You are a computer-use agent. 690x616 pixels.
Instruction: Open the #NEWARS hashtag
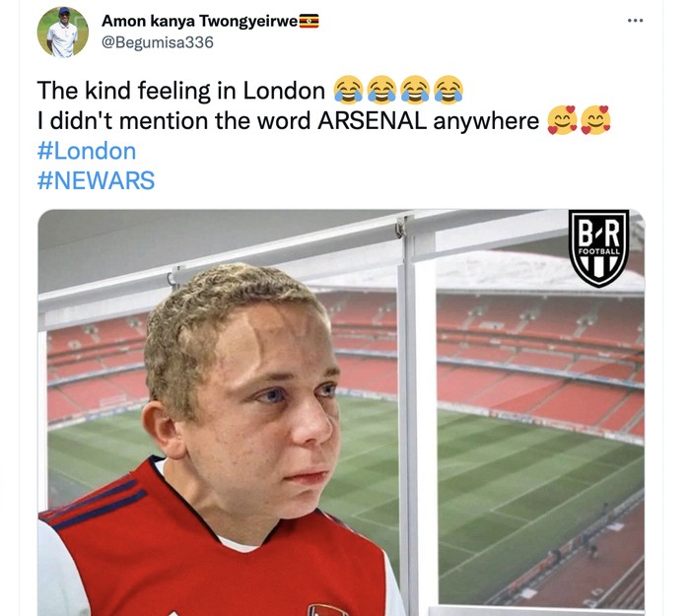(96, 180)
